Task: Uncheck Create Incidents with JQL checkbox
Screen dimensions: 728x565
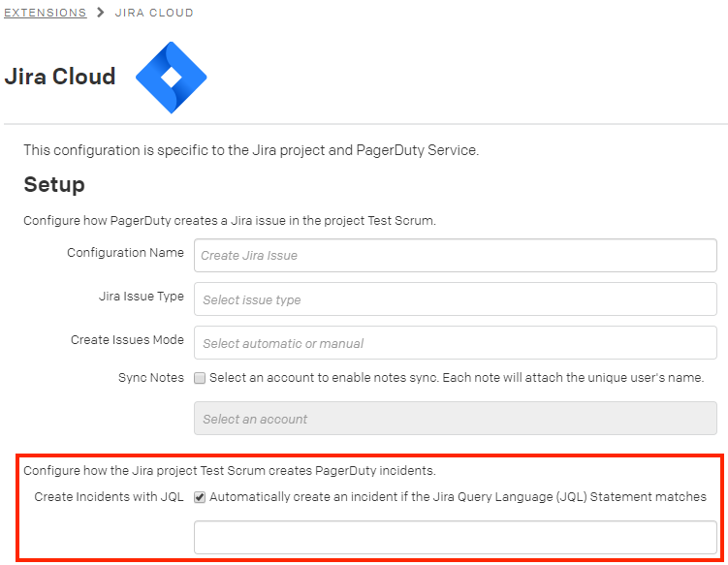Action: point(200,497)
